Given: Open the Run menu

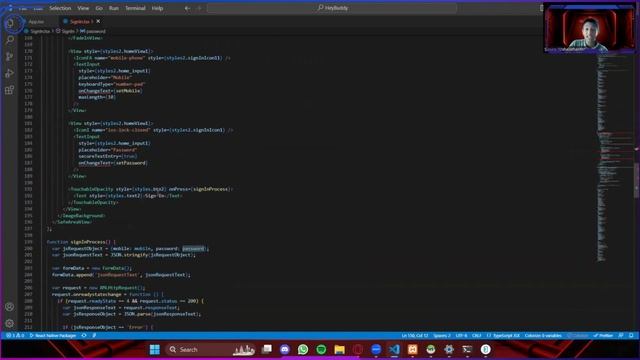Looking at the screenshot, I should pyautogui.click(x=113, y=8).
